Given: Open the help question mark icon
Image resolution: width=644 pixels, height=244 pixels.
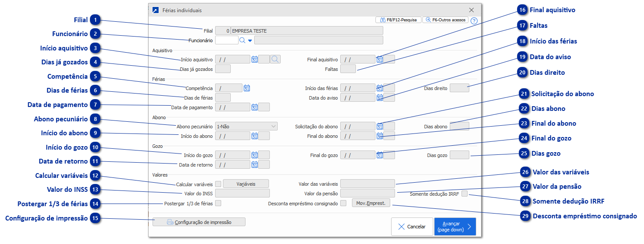Looking at the screenshot, I should (x=474, y=20).
